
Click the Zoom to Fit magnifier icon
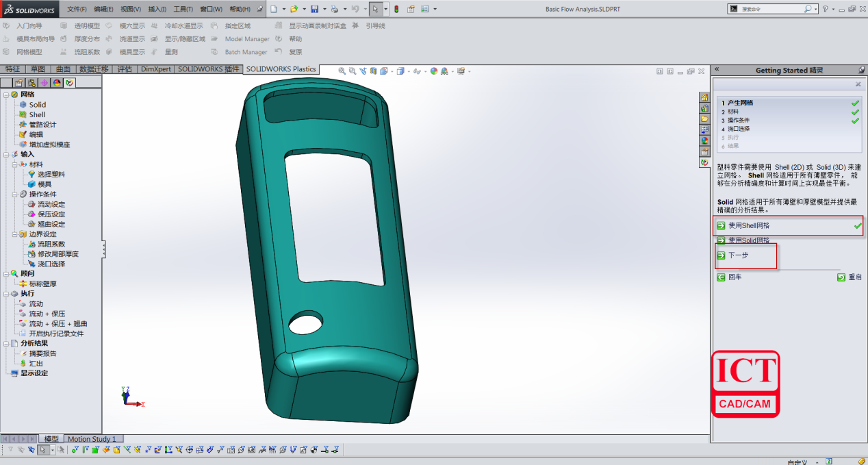pos(343,71)
